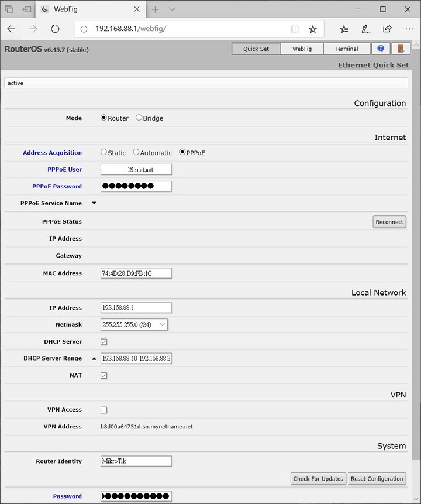The image size is (421, 504).
Task: Toggle the DHCP Server checkbox
Action: coord(103,342)
